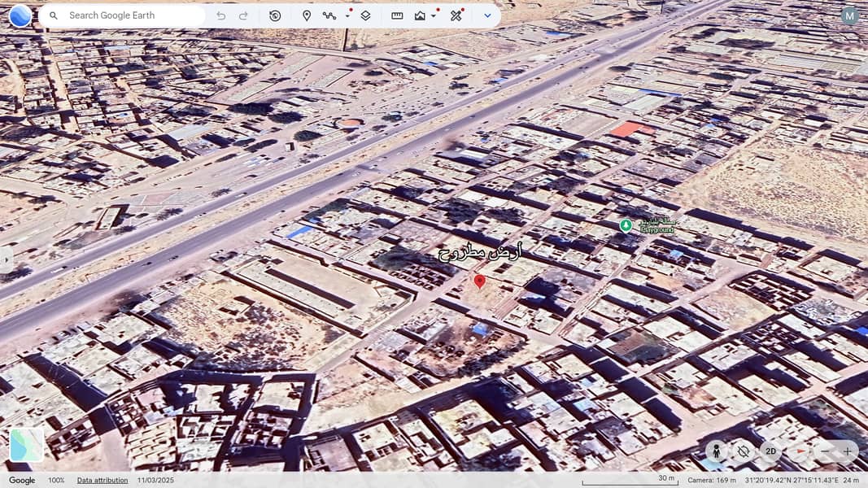
Task: Show historical imagery with the clock icon
Action: tap(275, 15)
